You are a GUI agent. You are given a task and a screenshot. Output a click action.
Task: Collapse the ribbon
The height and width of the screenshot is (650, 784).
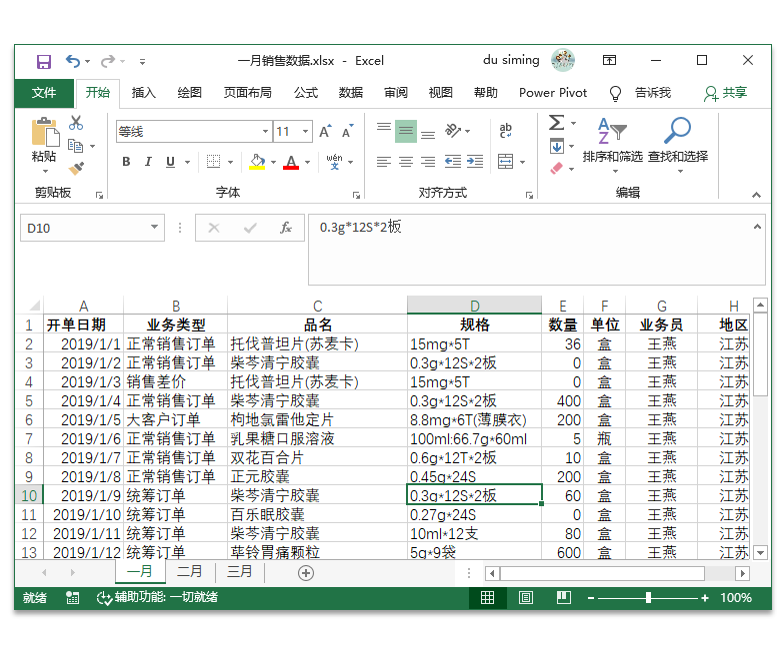756,195
